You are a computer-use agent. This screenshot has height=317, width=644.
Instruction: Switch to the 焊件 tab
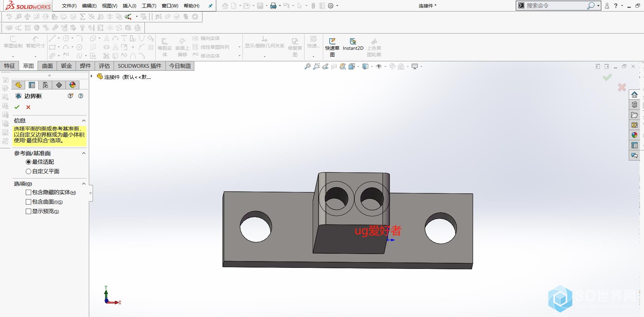click(x=85, y=66)
